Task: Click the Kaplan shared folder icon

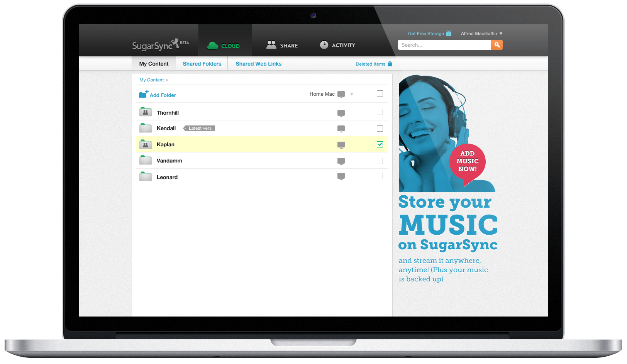Action: point(145,144)
